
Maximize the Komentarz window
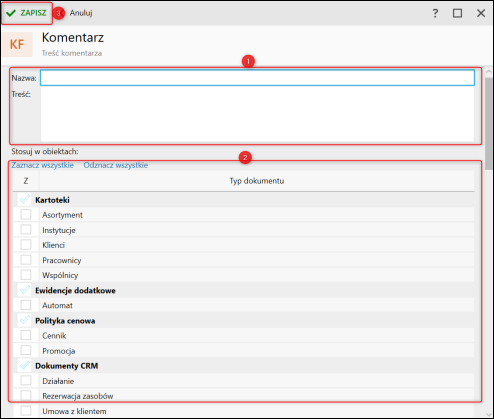(457, 13)
